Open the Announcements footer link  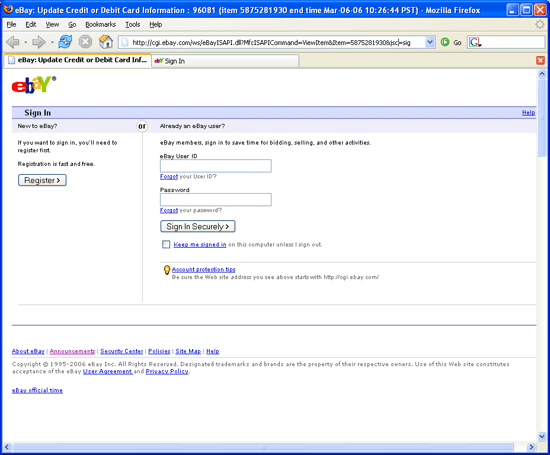click(72, 351)
